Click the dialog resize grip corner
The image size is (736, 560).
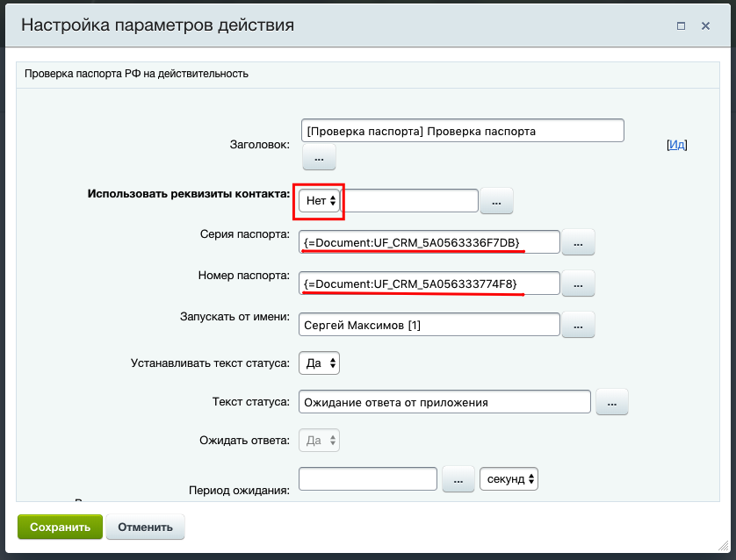coord(724,545)
